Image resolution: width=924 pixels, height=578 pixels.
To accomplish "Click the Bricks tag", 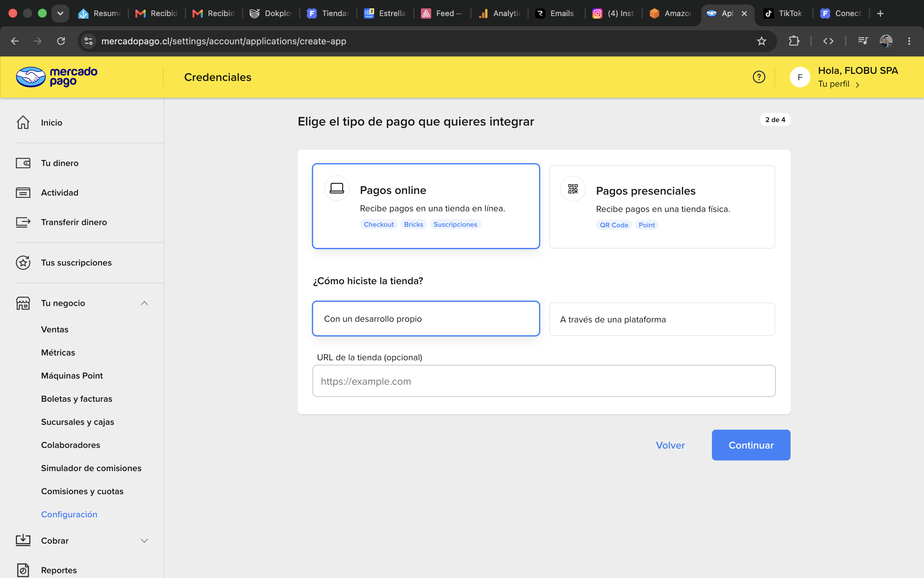I will pyautogui.click(x=414, y=224).
